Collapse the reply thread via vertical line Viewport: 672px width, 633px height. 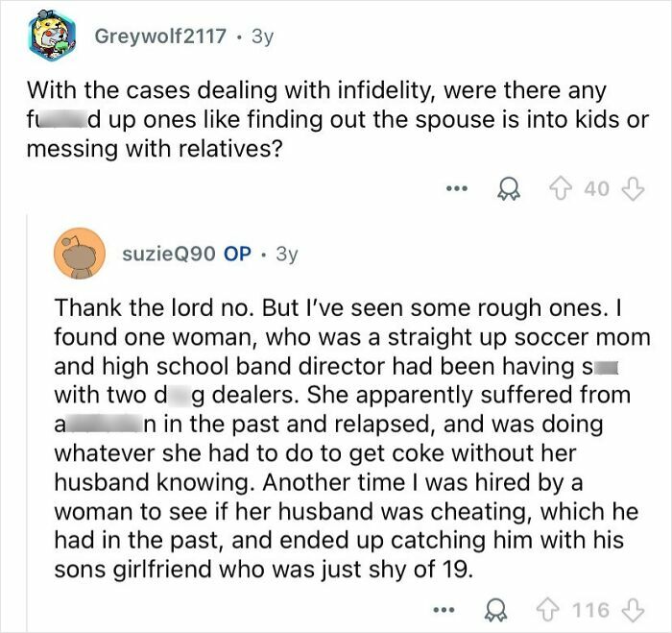click(27, 423)
